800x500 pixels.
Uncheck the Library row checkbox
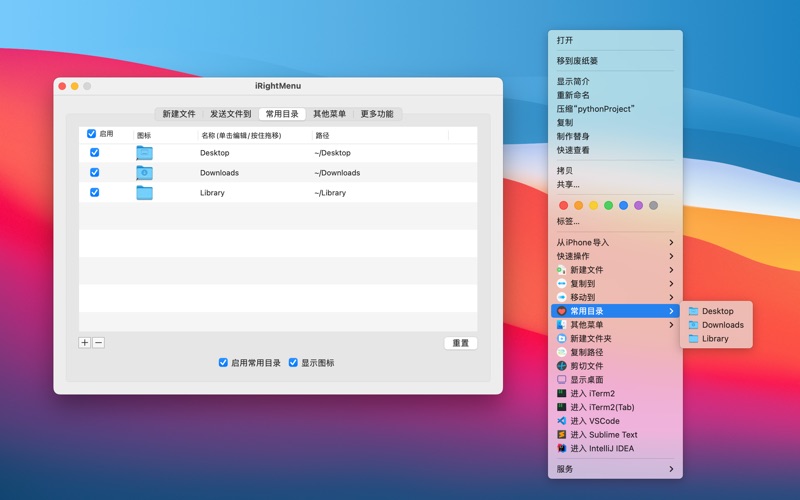point(94,192)
